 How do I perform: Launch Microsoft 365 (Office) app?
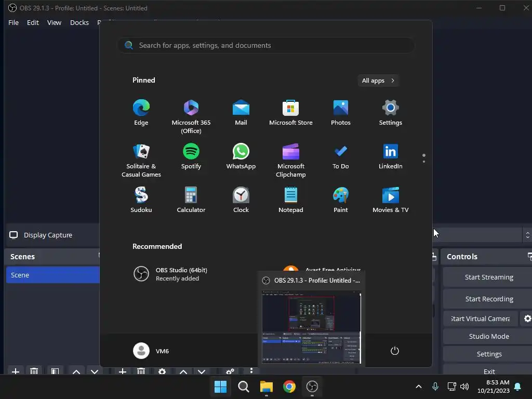(191, 117)
